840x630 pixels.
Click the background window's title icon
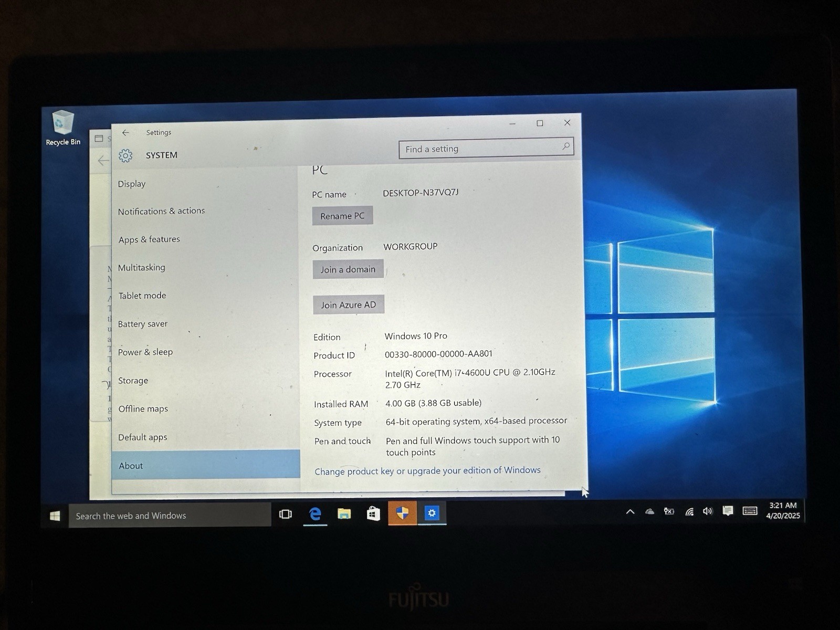point(99,139)
